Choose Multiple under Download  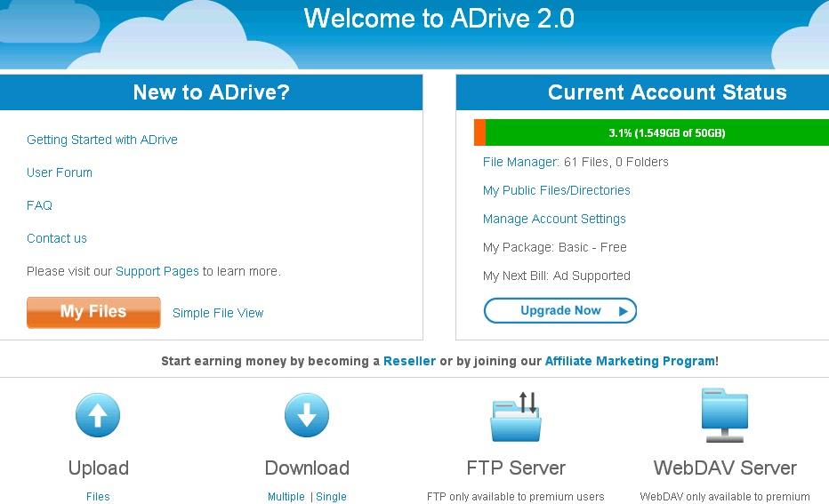286,497
